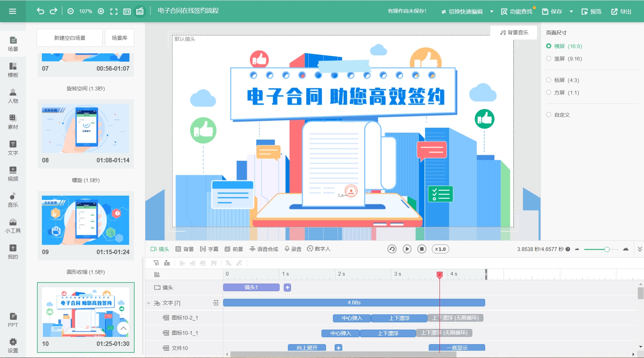Open 我的 personal assets panel
644x358 pixels.
click(13, 252)
